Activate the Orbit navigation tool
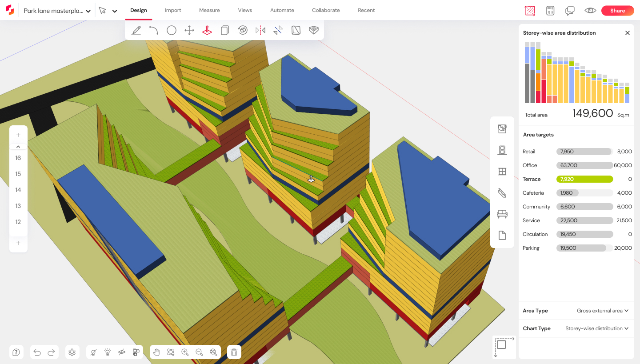The height and width of the screenshot is (364, 640). pyautogui.click(x=171, y=352)
